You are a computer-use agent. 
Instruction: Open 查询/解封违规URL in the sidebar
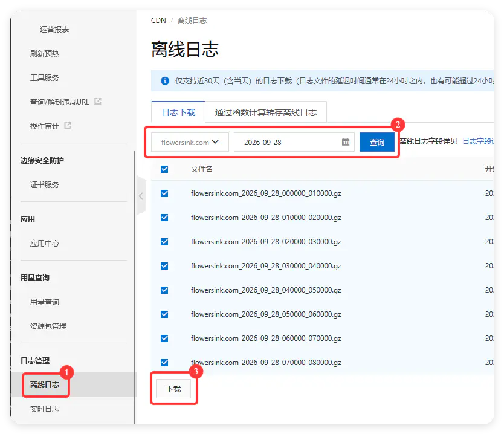tap(59, 102)
